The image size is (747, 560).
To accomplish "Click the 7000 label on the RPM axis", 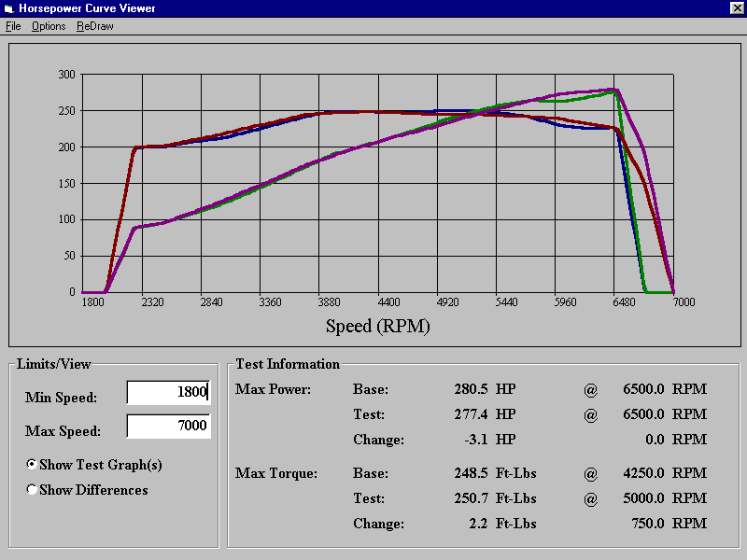I will pos(672,302).
